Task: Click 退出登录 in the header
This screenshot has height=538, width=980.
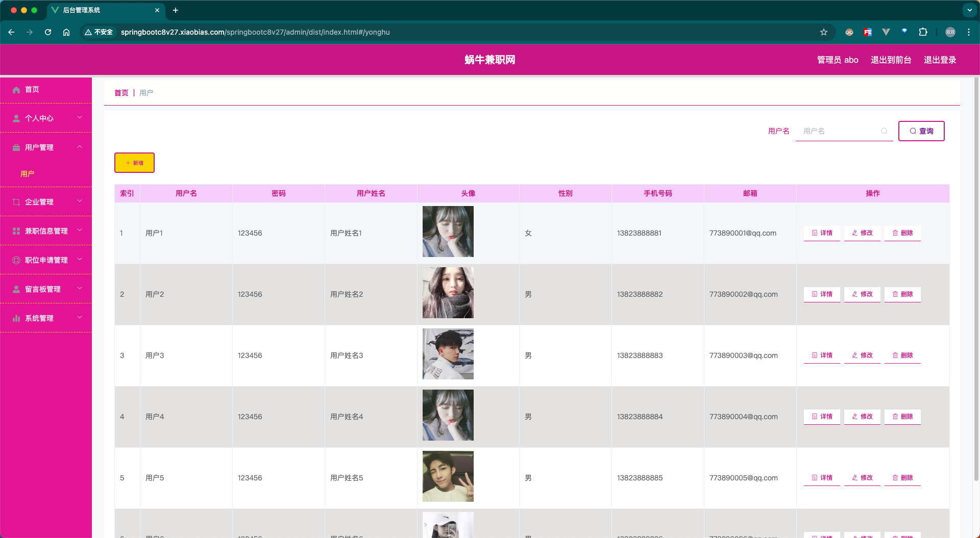Action: pyautogui.click(x=940, y=60)
